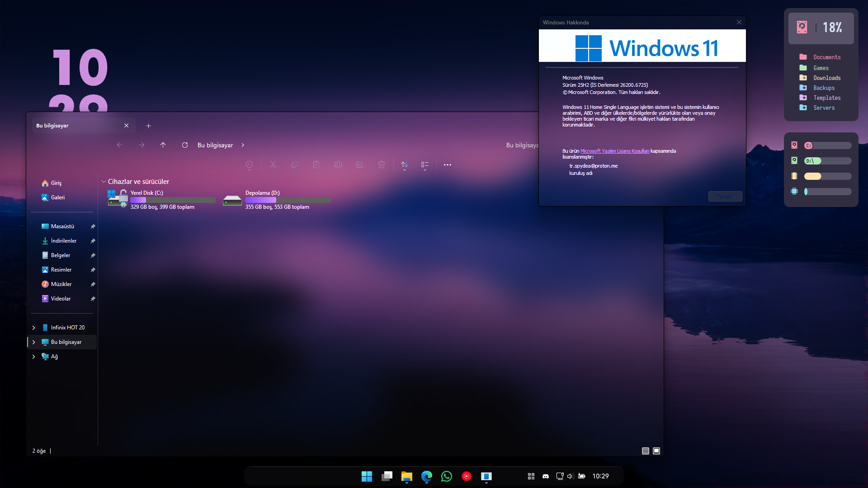
Task: Expand the Ağ network node
Action: (33, 357)
